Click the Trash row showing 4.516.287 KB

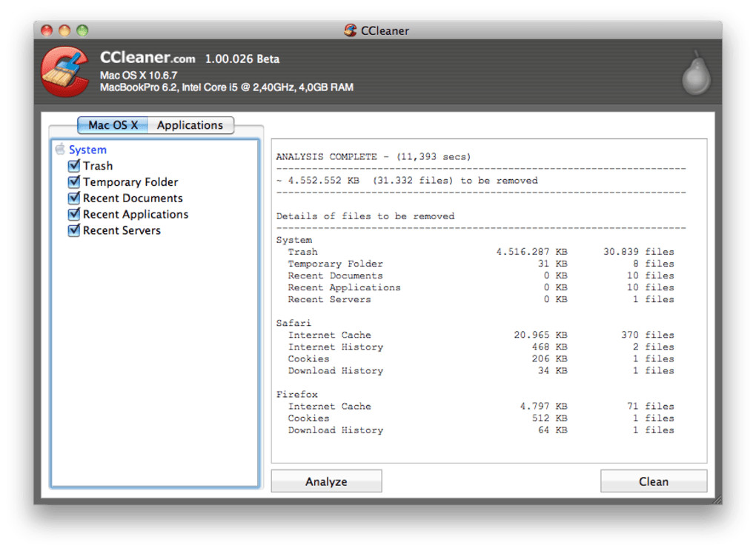coord(481,252)
